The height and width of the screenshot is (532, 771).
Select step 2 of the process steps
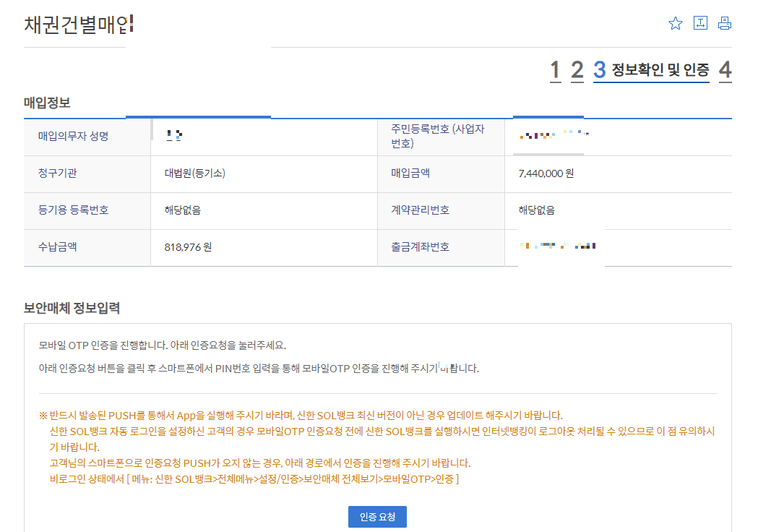577,70
